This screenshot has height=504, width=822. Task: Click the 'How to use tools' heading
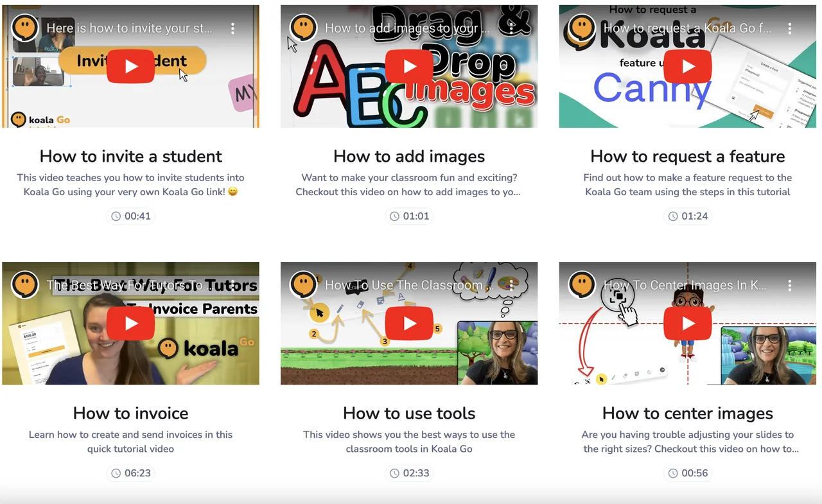(409, 413)
